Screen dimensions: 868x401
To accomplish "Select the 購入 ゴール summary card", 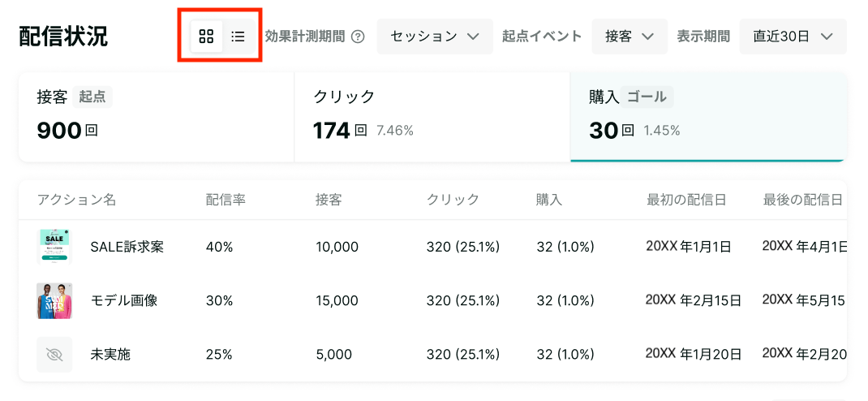I will [708, 117].
